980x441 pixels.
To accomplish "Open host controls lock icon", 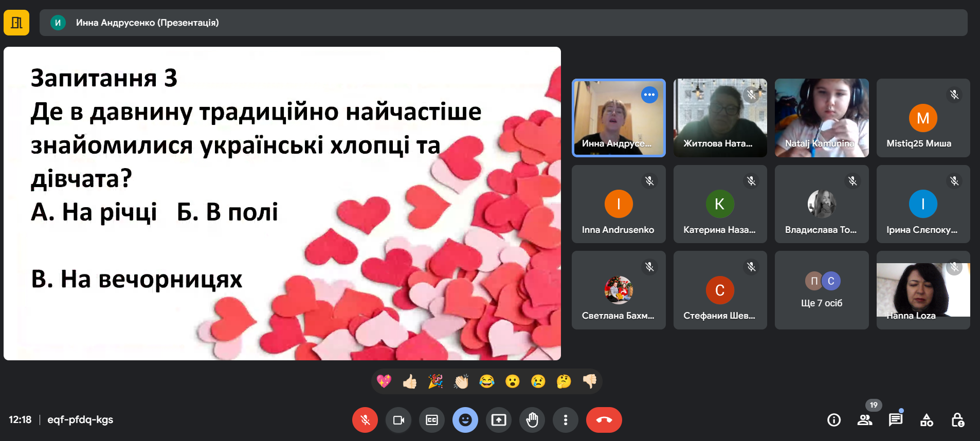I will pos(957,420).
